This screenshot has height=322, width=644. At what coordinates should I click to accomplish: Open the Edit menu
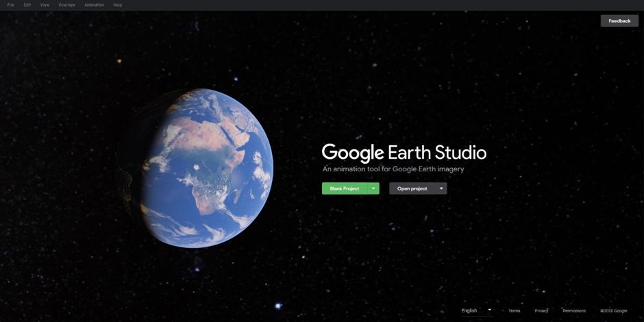tap(27, 5)
